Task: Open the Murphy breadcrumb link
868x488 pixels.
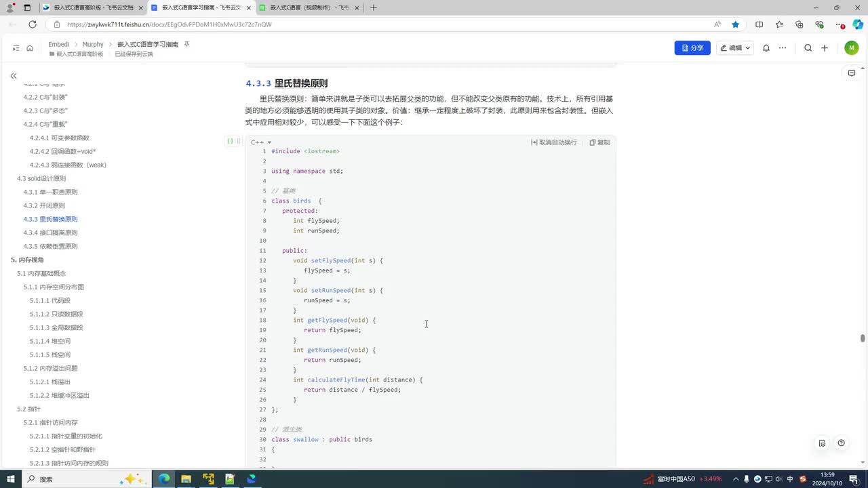Action: pos(93,44)
